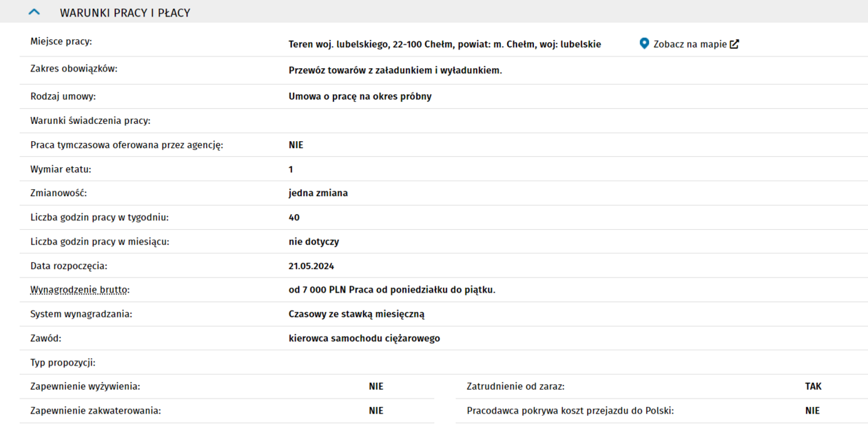The height and width of the screenshot is (444, 868).
Task: Click the external link icon beside map link
Action: pos(734,44)
